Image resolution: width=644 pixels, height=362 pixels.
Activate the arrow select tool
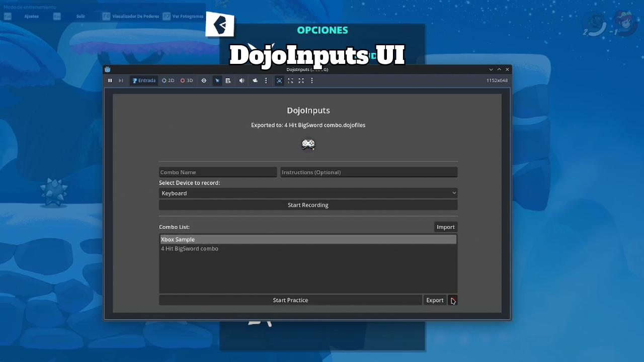coord(217,80)
